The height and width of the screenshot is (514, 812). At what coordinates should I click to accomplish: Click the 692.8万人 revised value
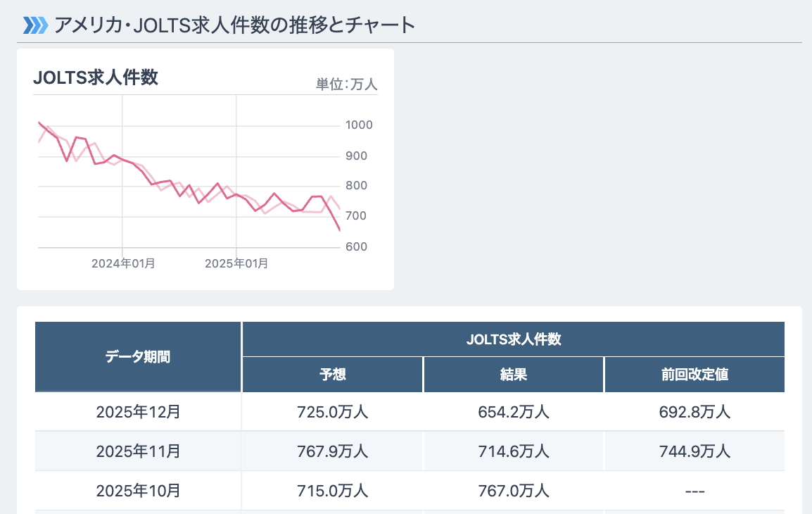[x=694, y=412]
